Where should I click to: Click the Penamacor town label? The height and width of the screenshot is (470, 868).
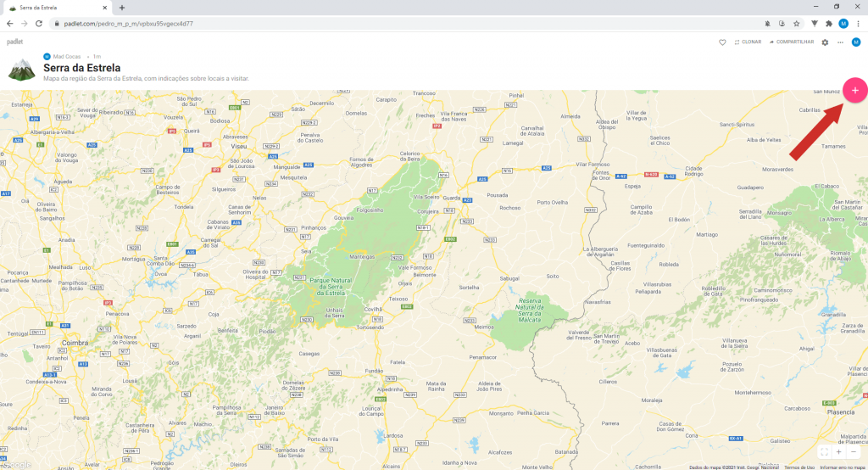point(482,357)
